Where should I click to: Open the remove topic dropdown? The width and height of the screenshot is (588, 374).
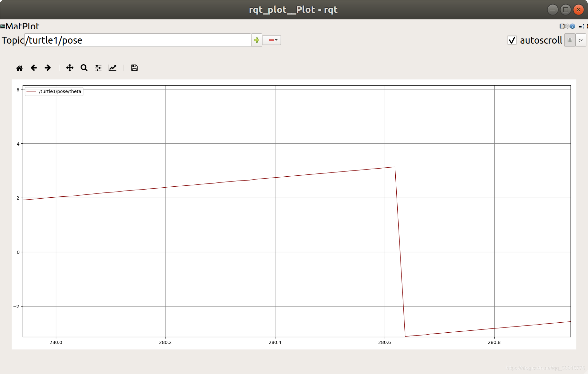pyautogui.click(x=272, y=40)
